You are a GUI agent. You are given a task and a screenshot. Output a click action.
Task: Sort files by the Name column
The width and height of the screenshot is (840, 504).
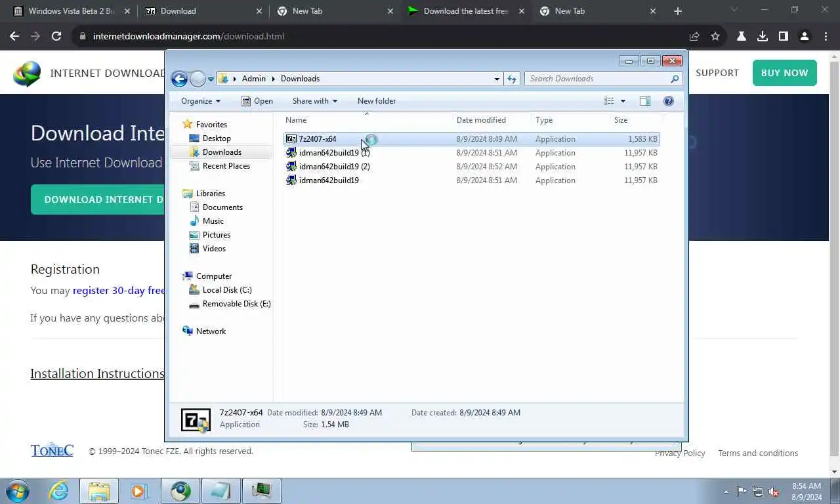[x=367, y=120]
